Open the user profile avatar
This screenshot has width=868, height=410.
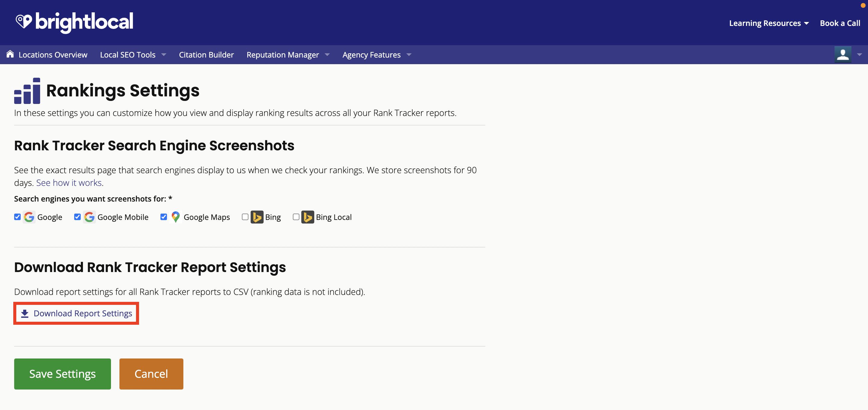point(843,55)
